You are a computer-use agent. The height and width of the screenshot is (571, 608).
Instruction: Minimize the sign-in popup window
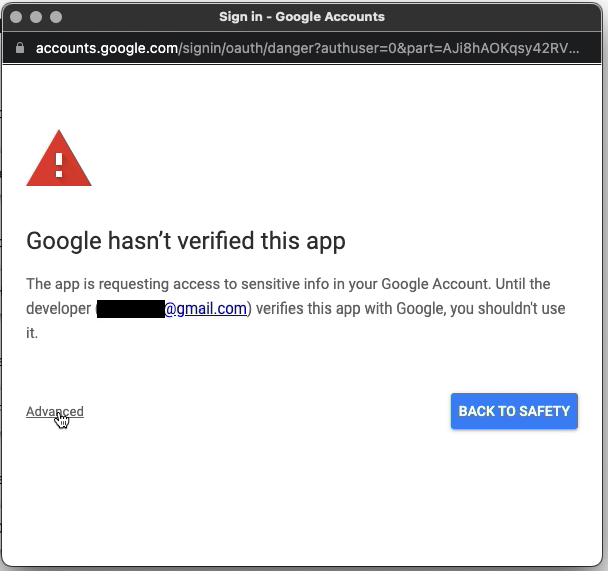coord(36,17)
